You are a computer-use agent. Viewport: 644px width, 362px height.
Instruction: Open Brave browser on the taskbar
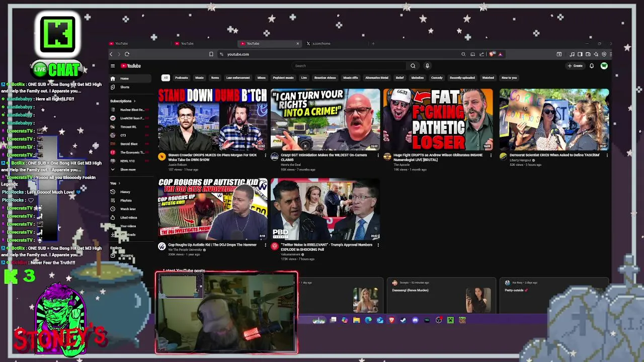[391, 320]
